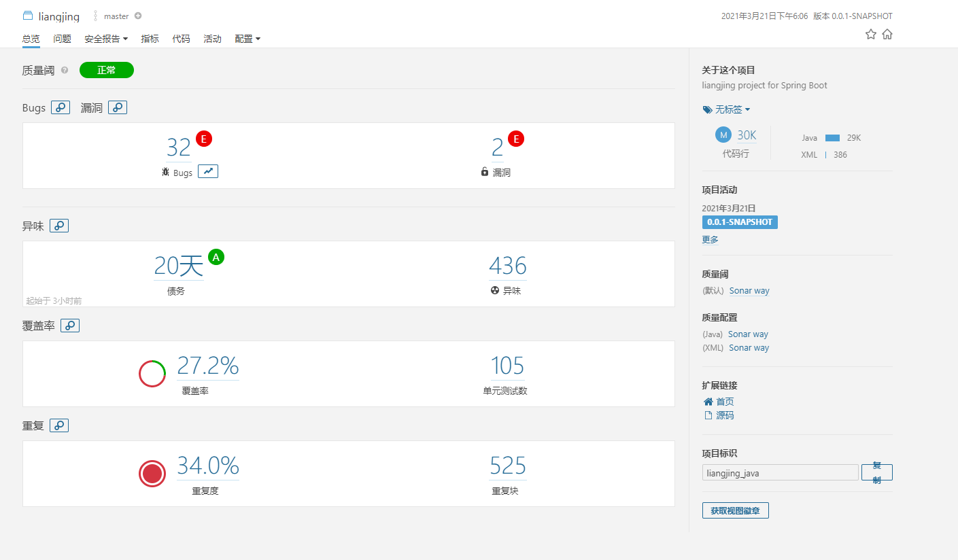
Task: Mark project as favorite with star icon
Action: click(871, 34)
